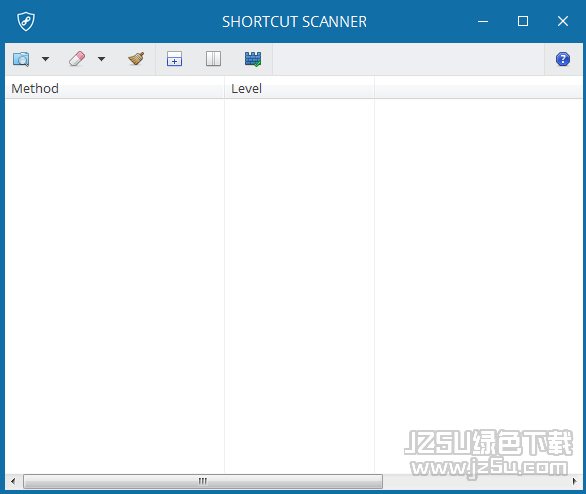Toggle the columns layout icon
Image resolution: width=586 pixels, height=494 pixels.
213,59
